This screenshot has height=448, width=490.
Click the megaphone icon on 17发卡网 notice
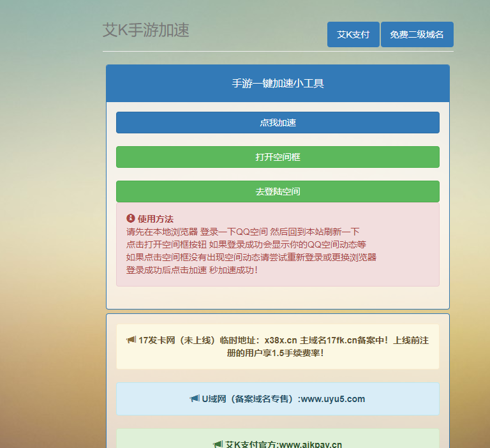pyautogui.click(x=131, y=340)
